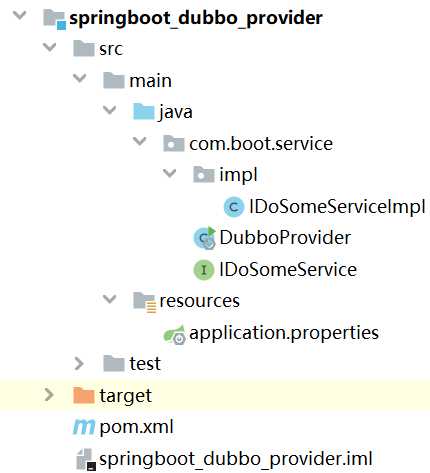
Task: Click the resources folder icon
Action: pos(144,302)
